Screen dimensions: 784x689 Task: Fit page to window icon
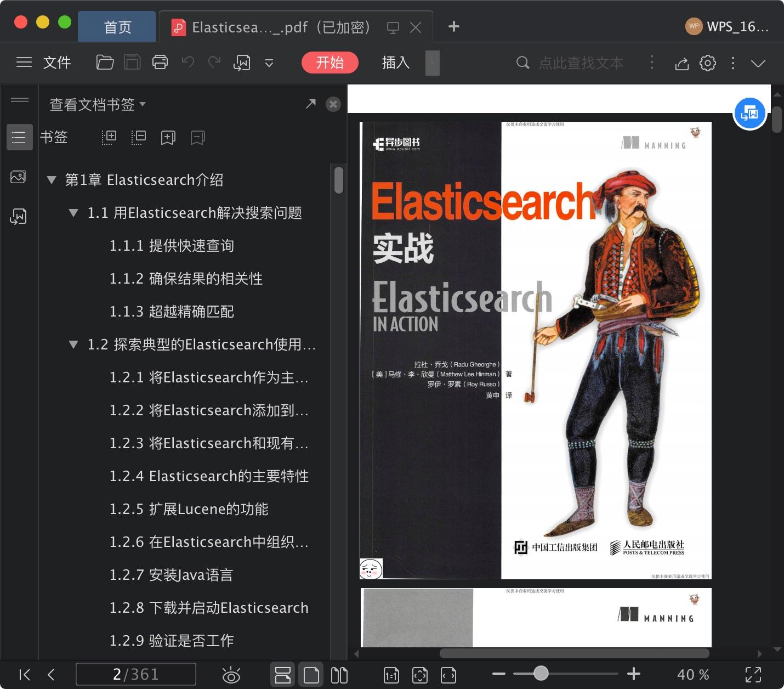pos(420,675)
